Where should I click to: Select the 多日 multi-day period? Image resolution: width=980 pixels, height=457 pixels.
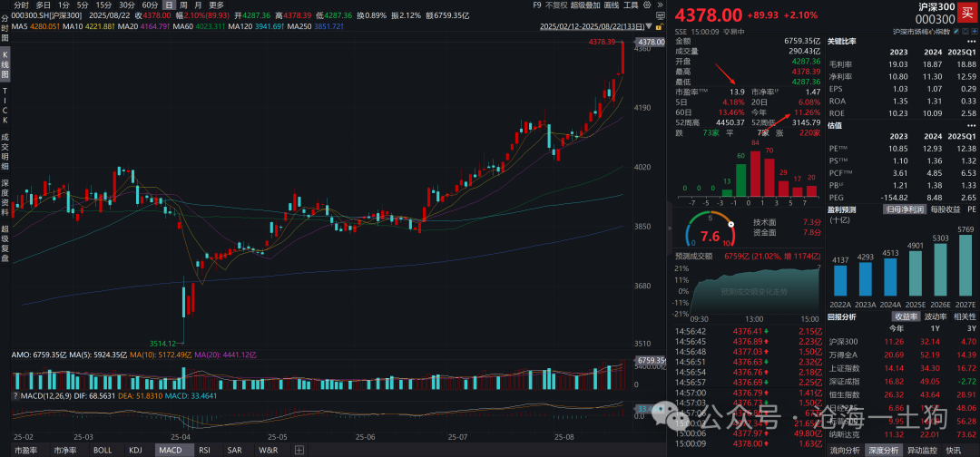(44, 5)
